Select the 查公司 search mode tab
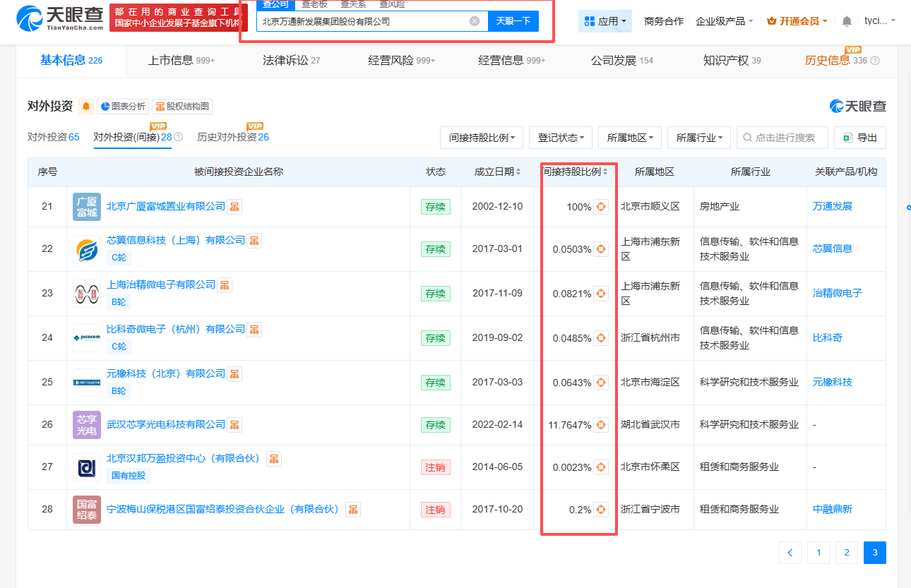This screenshot has height=588, width=911. point(275,4)
